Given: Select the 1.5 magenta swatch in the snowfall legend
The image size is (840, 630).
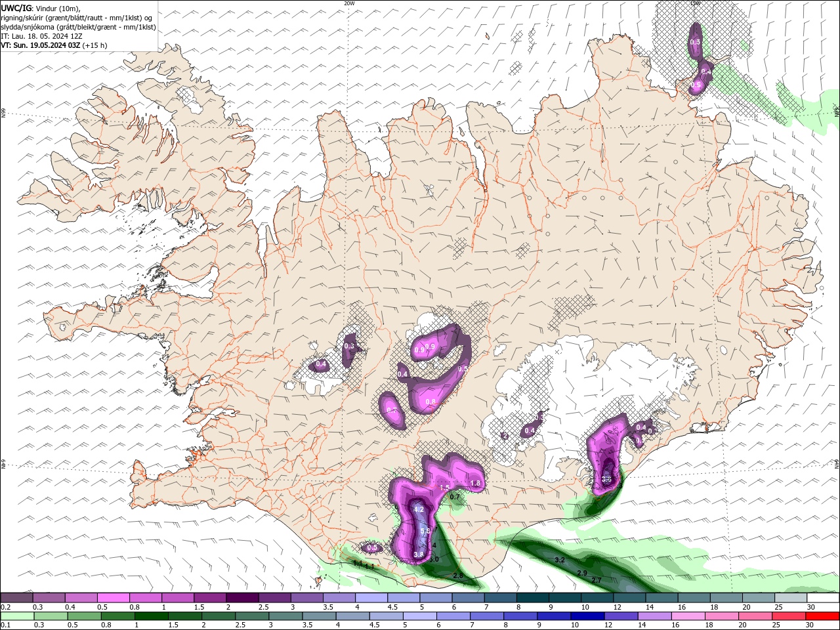Looking at the screenshot, I should tap(210, 597).
